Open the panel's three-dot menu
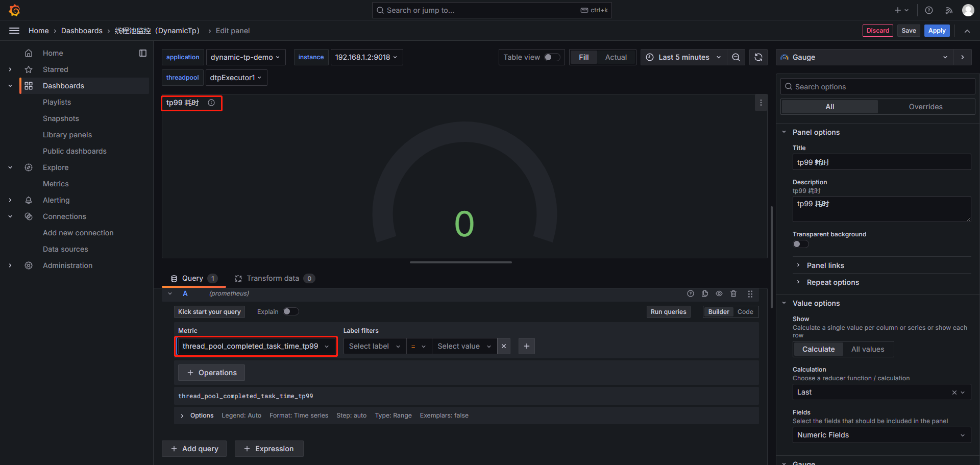The image size is (980, 465). pyautogui.click(x=761, y=103)
